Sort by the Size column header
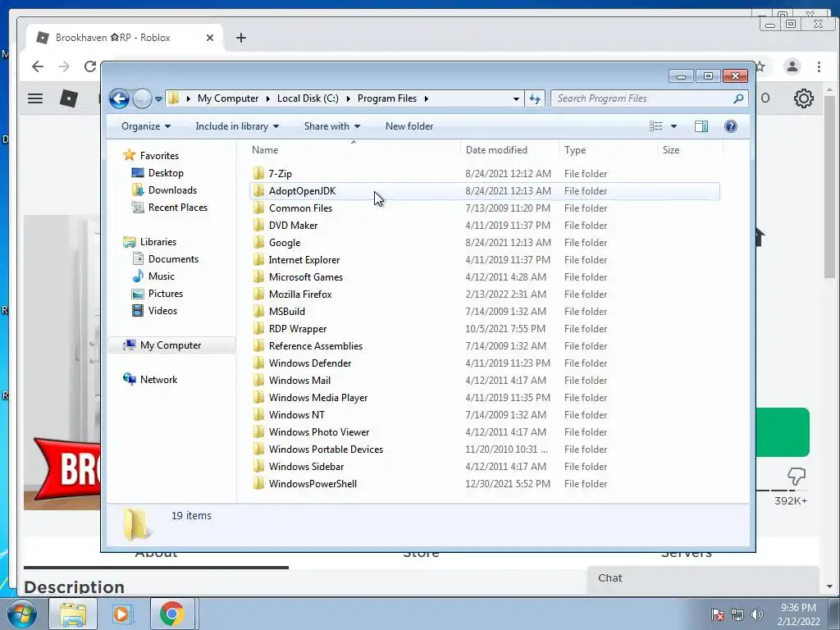This screenshot has width=840, height=630. [690, 150]
